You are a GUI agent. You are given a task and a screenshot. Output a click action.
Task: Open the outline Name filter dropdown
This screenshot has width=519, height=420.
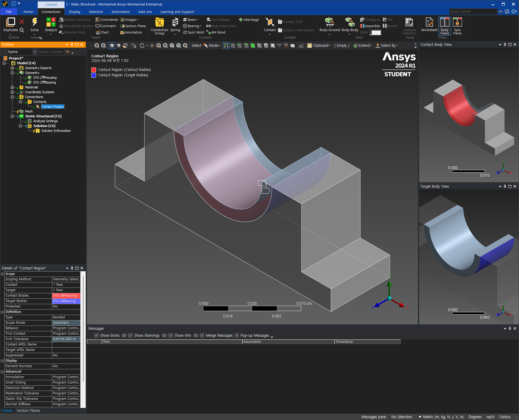pos(35,52)
